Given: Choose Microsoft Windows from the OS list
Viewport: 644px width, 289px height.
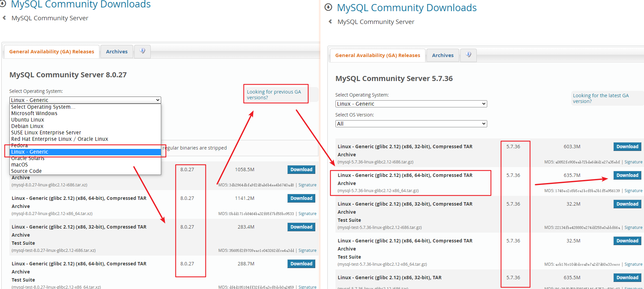Looking at the screenshot, I should pyautogui.click(x=85, y=113).
